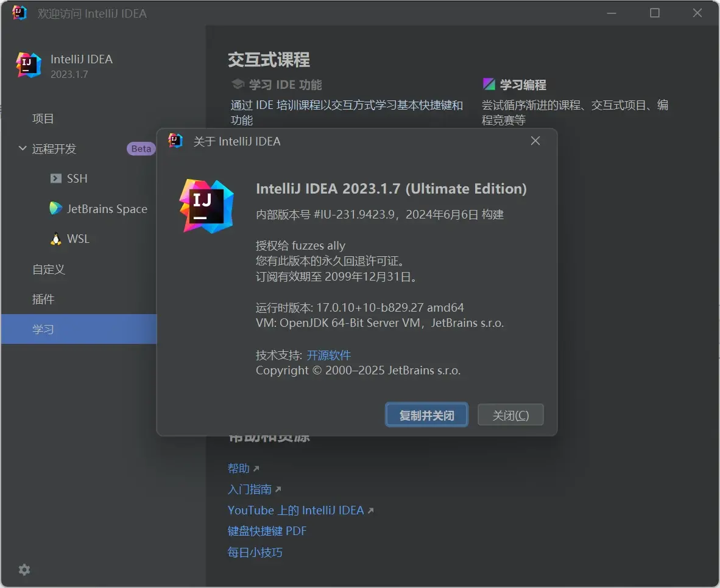The width and height of the screenshot is (720, 588).
Task: Click the subscription expiry 2099年12月31日 line
Action: coord(337,276)
